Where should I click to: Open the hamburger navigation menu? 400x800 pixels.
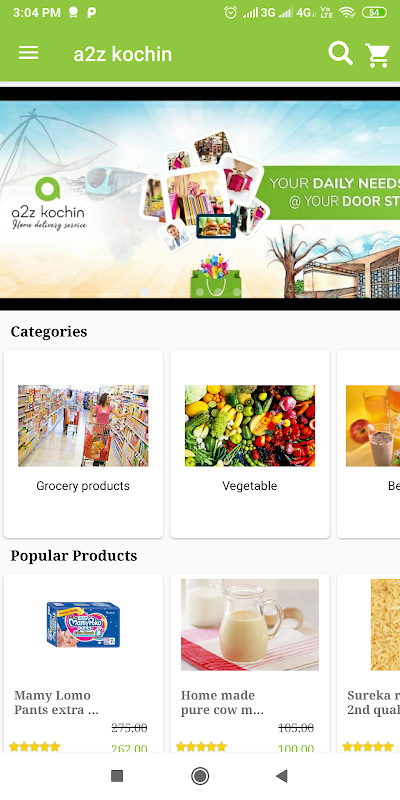(x=29, y=53)
